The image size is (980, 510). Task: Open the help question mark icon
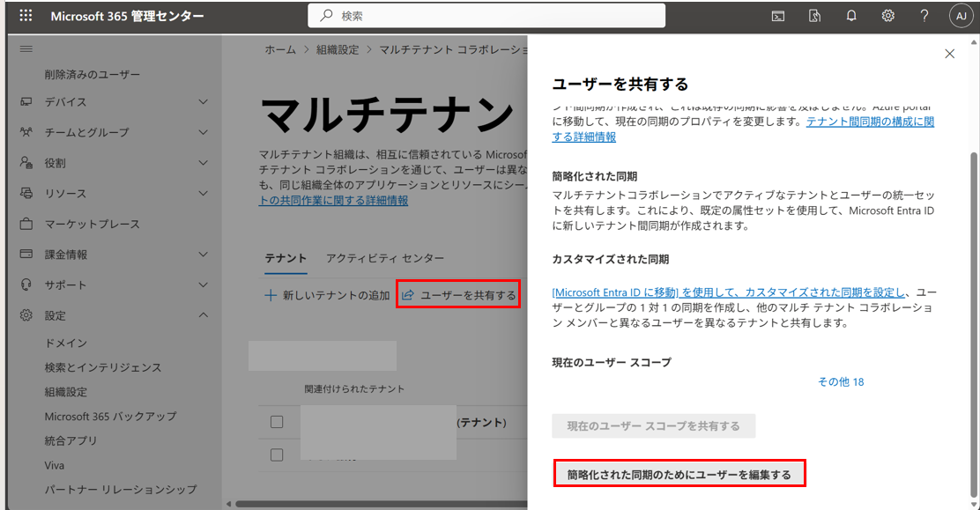(924, 16)
